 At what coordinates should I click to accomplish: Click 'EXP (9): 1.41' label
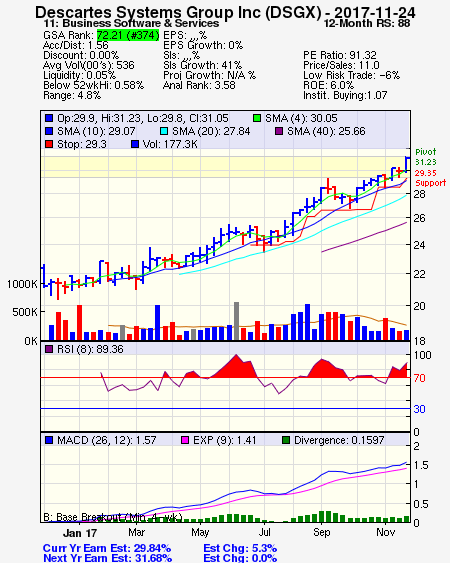pos(224,440)
